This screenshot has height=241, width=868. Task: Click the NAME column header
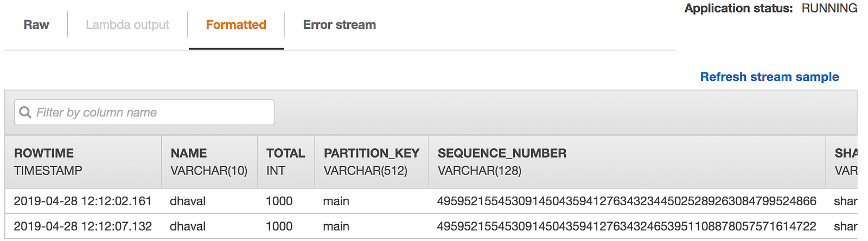pyautogui.click(x=189, y=153)
